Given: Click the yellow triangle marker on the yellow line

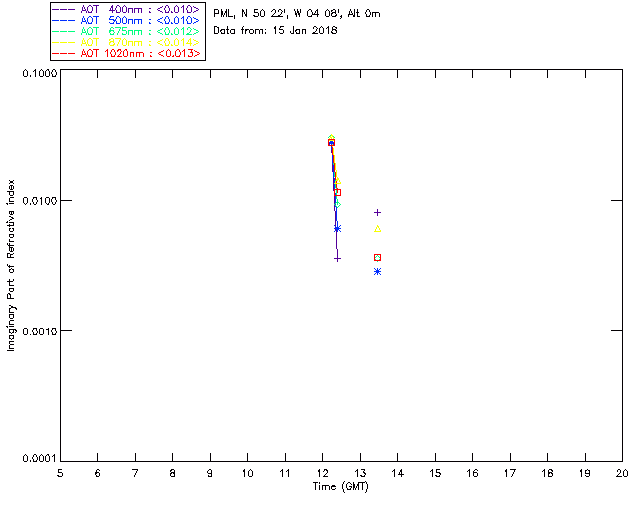Looking at the screenshot, I should point(338,180).
